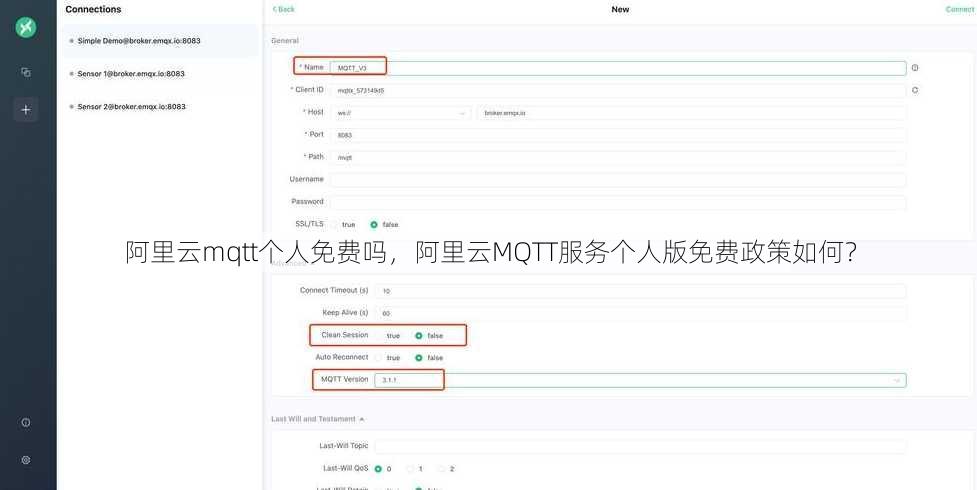Open the About info icon in sidebar
This screenshot has height=490, width=977.
pos(26,423)
